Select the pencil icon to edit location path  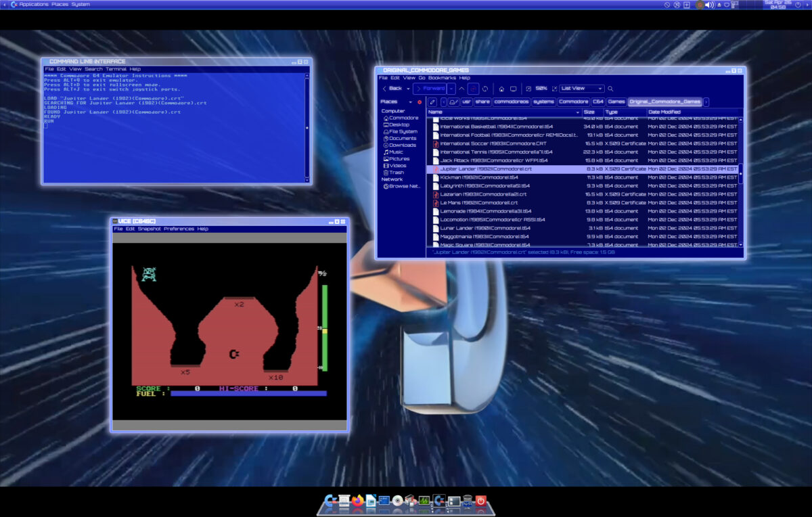point(432,102)
